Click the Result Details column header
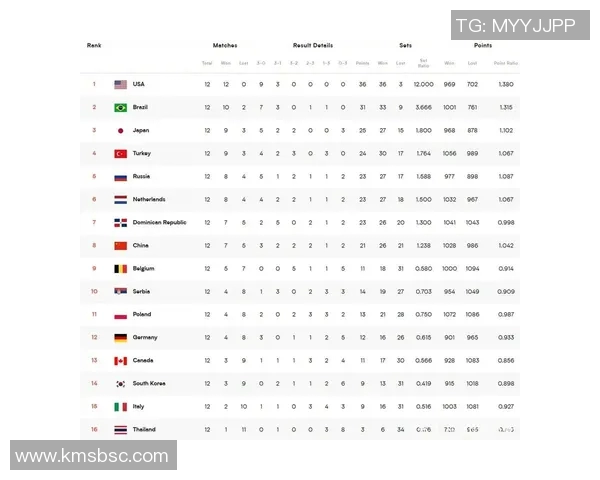Viewport: 600px width, 480px height. point(313,45)
